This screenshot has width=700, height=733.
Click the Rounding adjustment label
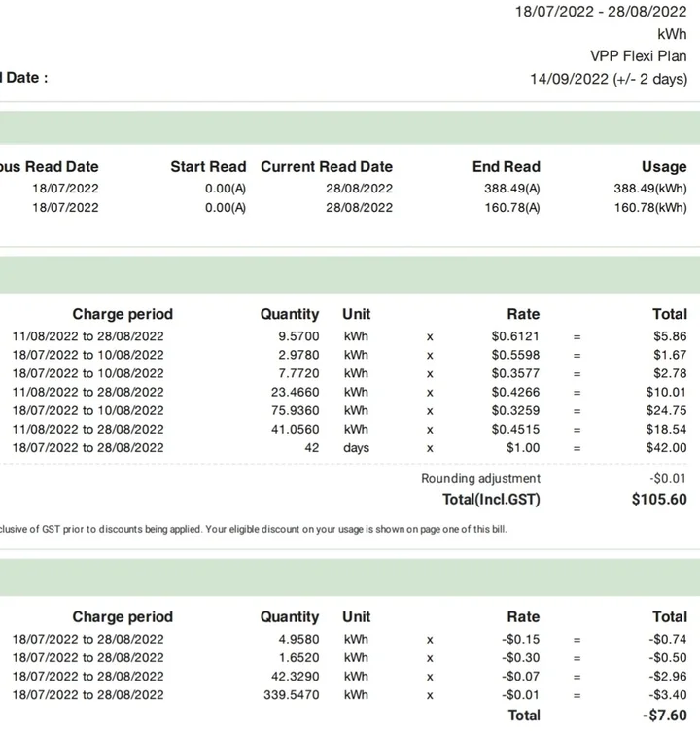(x=480, y=479)
